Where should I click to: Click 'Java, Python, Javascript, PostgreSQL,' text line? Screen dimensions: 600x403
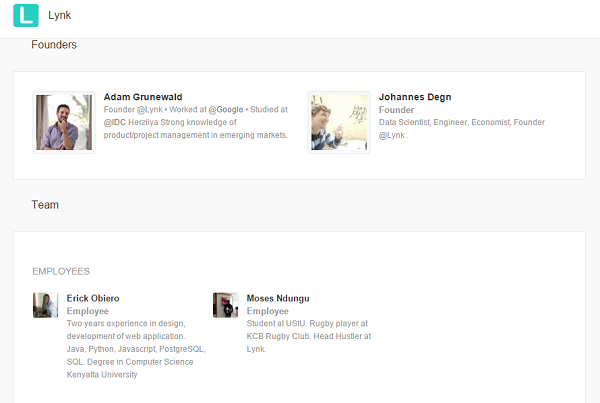tap(136, 349)
